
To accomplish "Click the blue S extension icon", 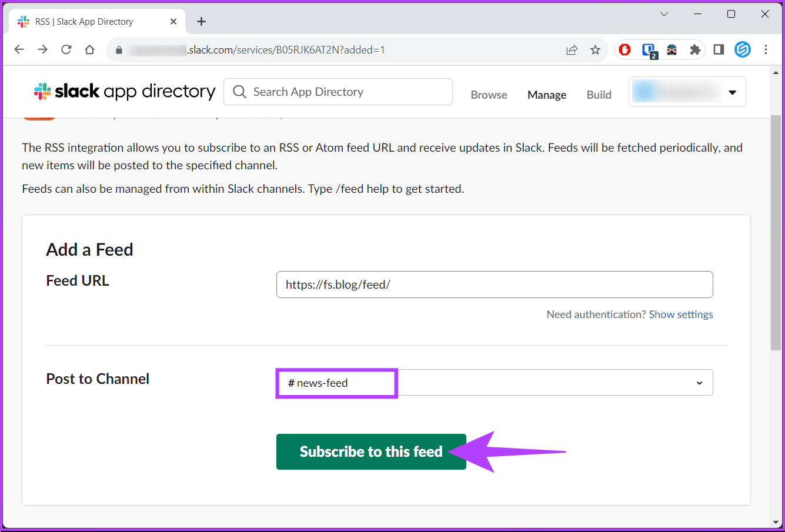I will (743, 49).
